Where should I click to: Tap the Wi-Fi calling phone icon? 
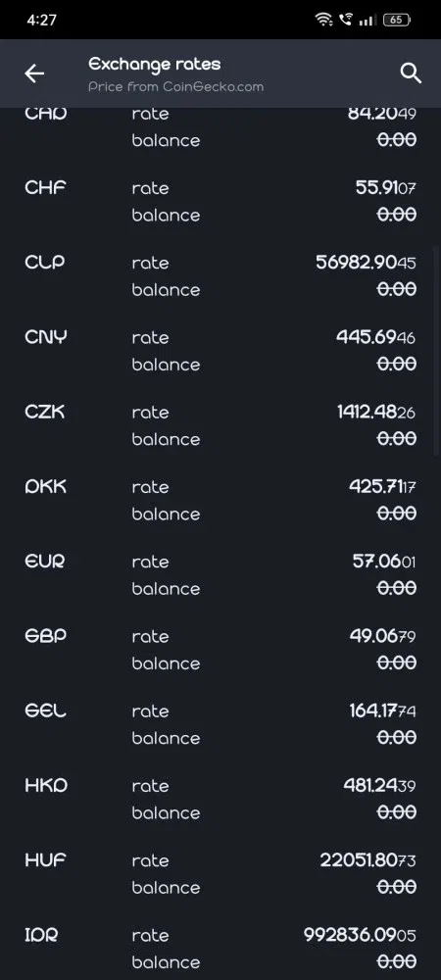click(345, 20)
